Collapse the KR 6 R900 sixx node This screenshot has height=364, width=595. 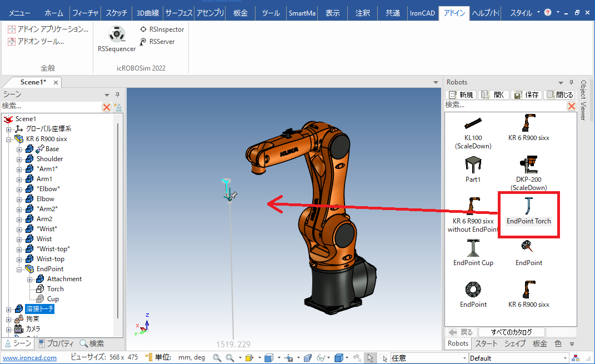tap(9, 139)
